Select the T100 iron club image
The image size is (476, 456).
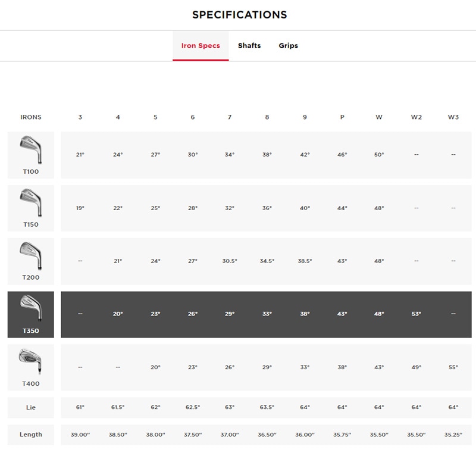click(x=30, y=150)
